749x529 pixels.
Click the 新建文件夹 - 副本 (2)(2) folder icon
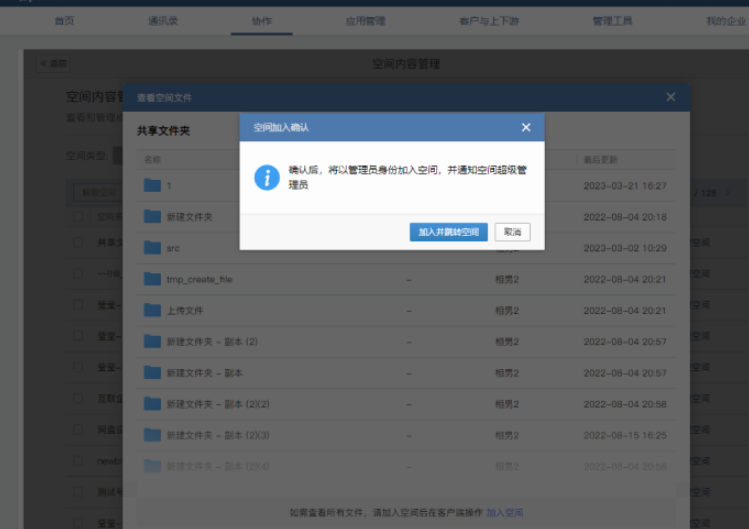pyautogui.click(x=152, y=404)
